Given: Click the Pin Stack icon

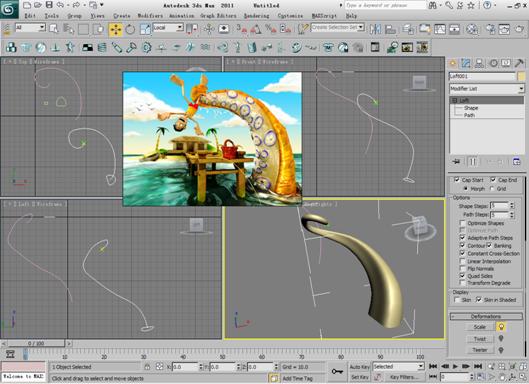Looking at the screenshot, I should 456,162.
